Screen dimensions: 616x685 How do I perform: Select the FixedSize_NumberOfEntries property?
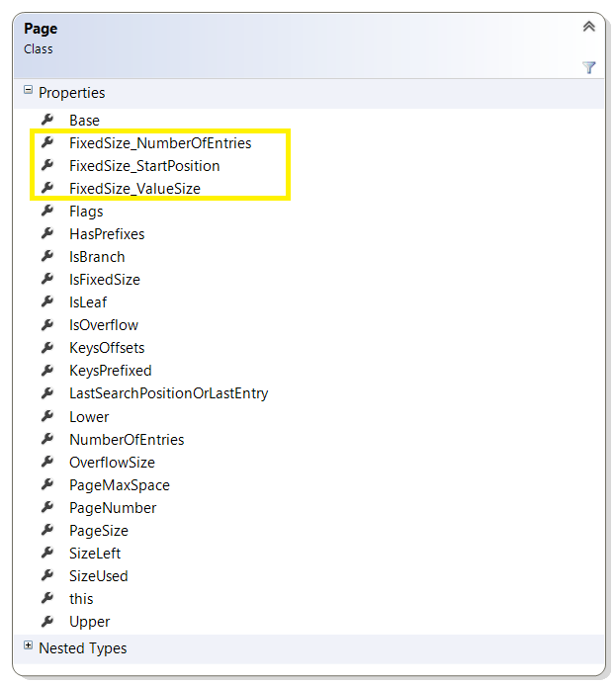160,143
